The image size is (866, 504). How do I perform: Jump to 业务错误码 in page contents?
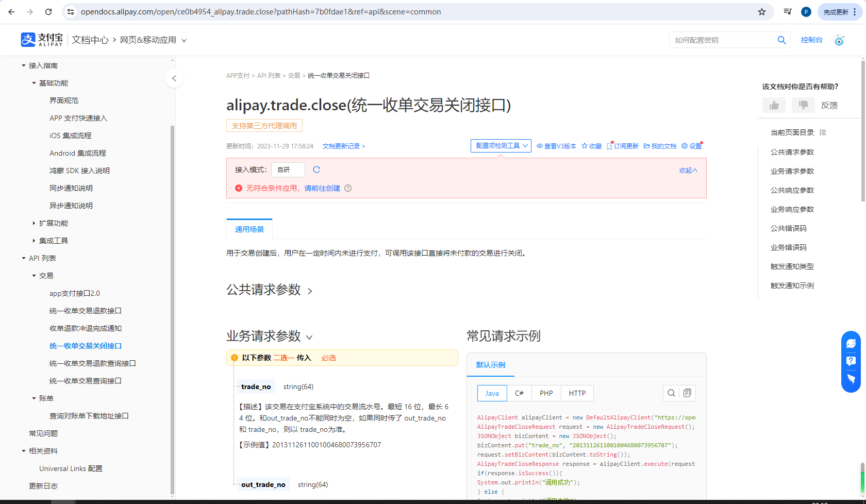pyautogui.click(x=788, y=247)
